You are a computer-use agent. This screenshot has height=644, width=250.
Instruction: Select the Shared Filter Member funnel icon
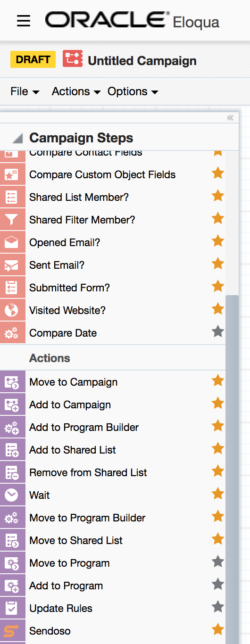pos(12,220)
